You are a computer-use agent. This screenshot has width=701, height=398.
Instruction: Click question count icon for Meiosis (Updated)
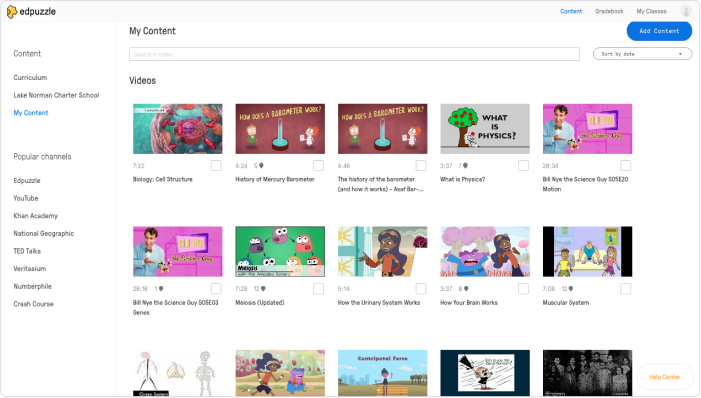263,289
